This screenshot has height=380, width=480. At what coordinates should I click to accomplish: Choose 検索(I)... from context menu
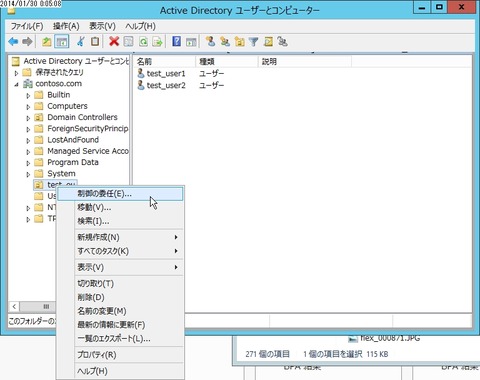(120, 221)
